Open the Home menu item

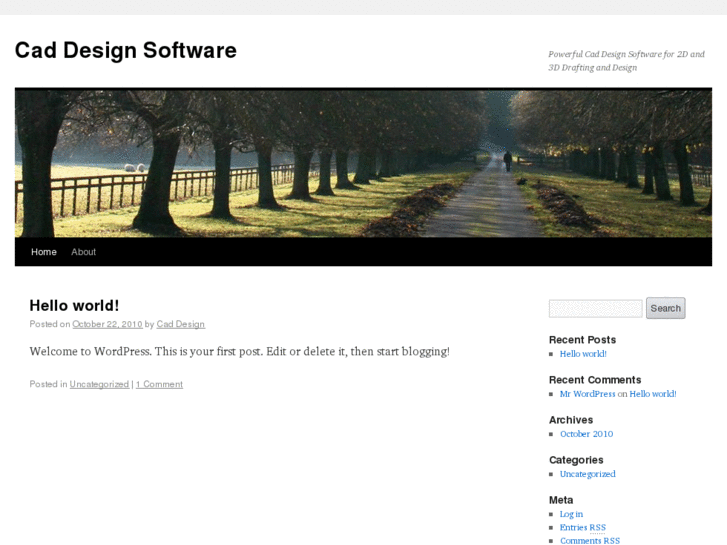(x=44, y=252)
